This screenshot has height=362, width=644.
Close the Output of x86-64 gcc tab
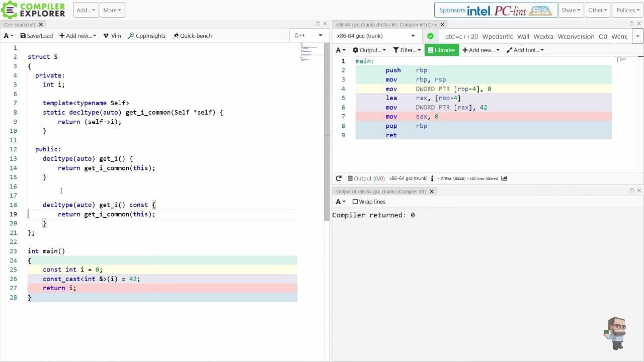tap(432, 192)
